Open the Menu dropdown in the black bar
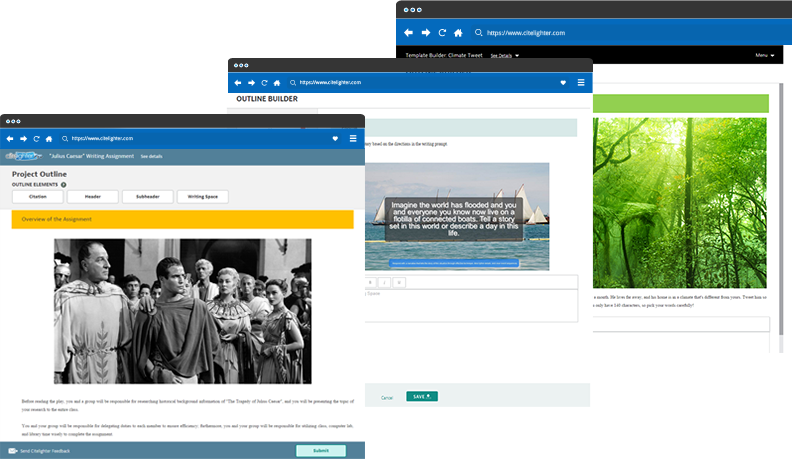792x459 pixels. tap(764, 55)
